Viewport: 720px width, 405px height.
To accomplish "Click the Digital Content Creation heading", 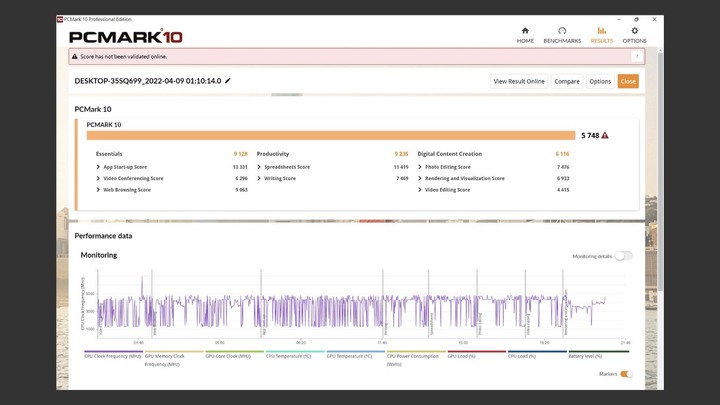I will (450, 154).
